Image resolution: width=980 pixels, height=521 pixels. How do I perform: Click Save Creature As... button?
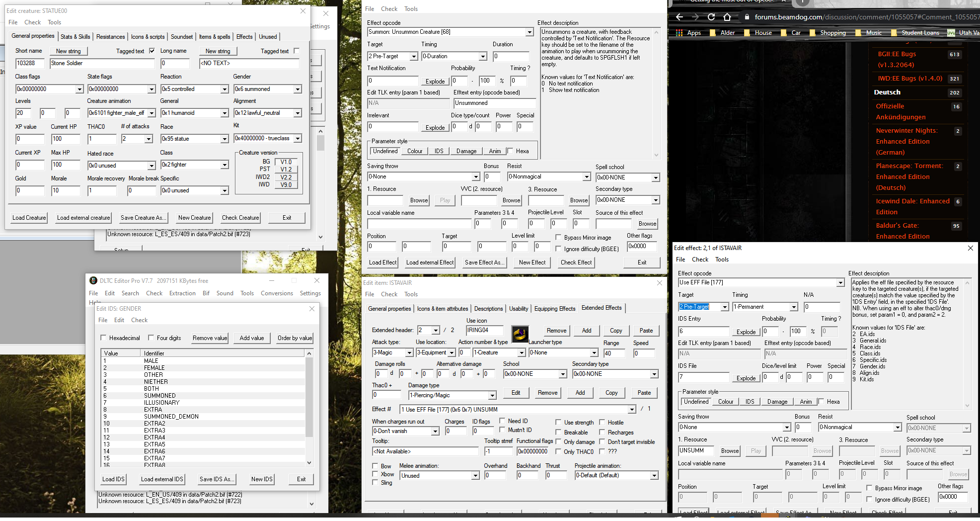(x=143, y=218)
